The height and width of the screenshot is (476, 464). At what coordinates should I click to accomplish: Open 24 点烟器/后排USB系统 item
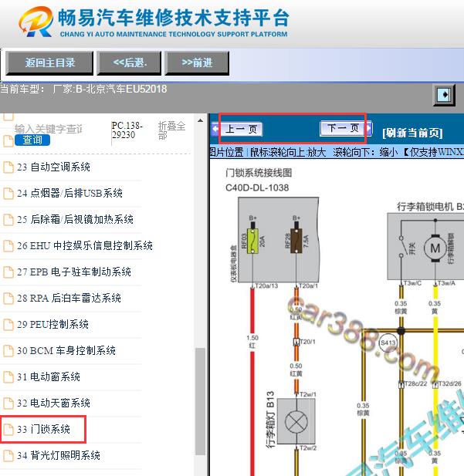tap(70, 193)
